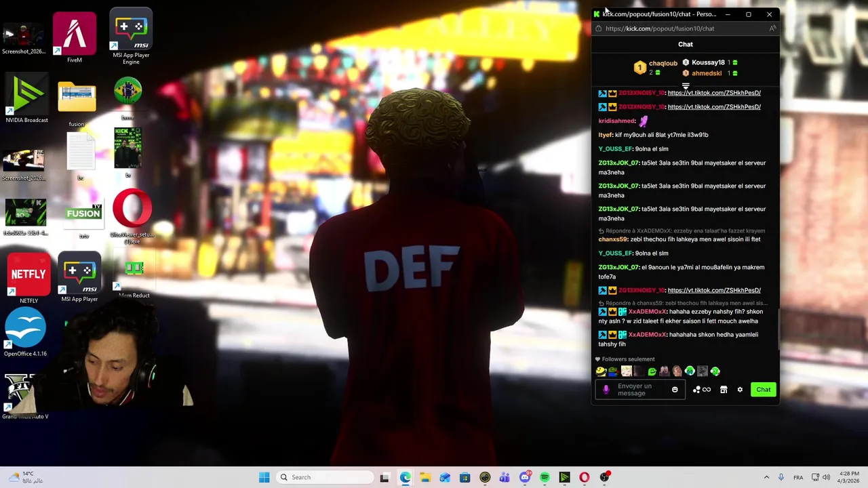Open the FUSION TV image file
This screenshot has width=868, height=488.
point(83,218)
